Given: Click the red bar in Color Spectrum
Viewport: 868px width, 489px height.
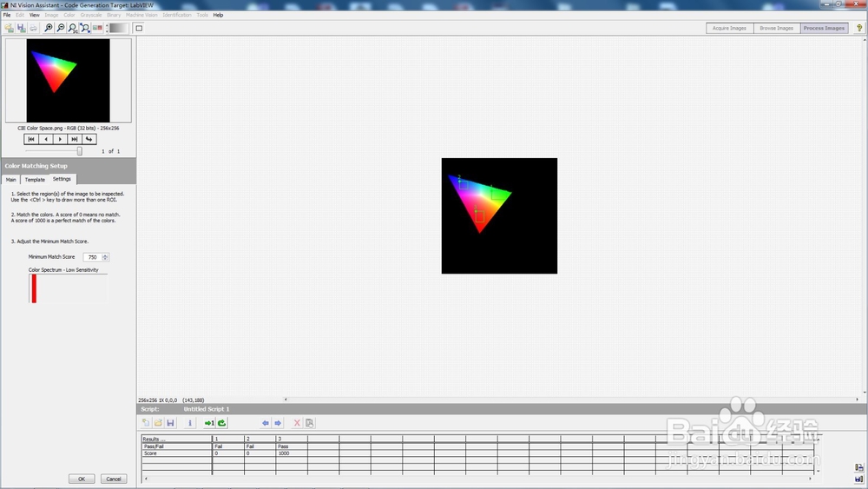Looking at the screenshot, I should tap(34, 288).
